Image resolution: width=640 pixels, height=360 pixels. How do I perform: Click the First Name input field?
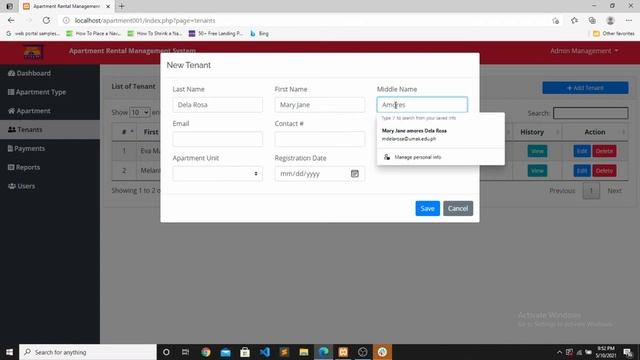coord(320,105)
